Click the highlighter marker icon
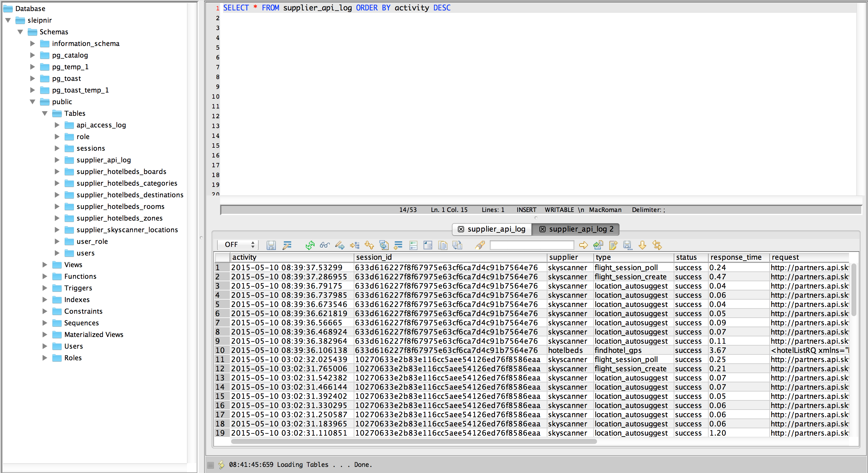868x473 pixels. [x=480, y=245]
